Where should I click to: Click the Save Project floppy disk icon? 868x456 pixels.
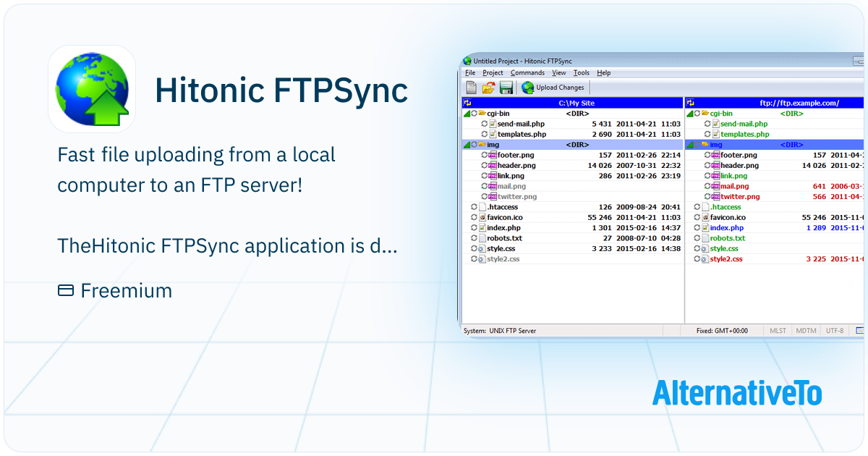(506, 88)
